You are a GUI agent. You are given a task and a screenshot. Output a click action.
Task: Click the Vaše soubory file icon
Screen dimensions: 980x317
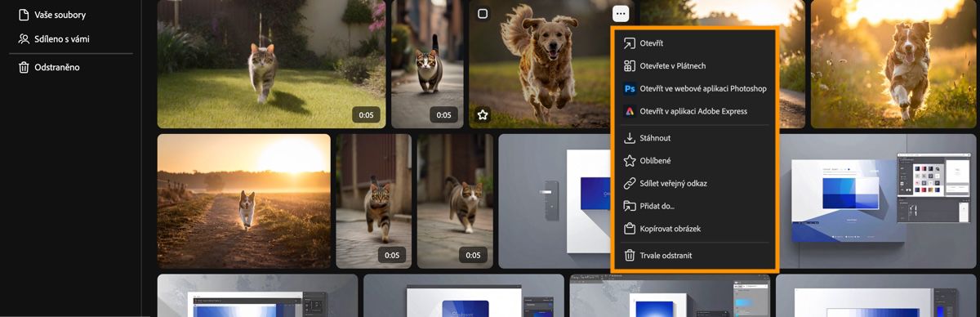pos(24,15)
